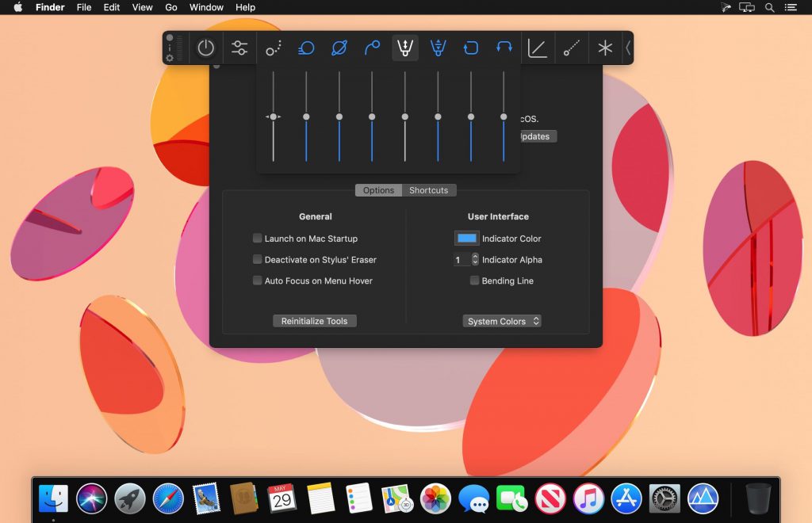Toggle the Bending Line checkbox

tap(475, 281)
